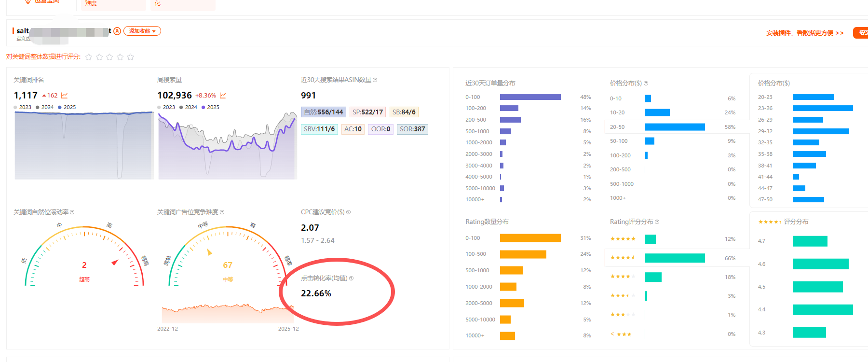Click help icon beside 关键词自然位滚动率
Screen dimensions: 868x362
pyautogui.click(x=72, y=212)
